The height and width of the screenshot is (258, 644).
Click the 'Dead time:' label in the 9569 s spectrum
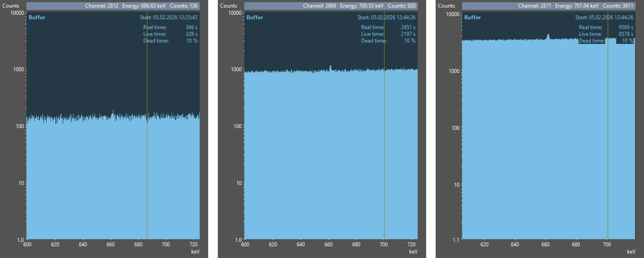[592, 41]
